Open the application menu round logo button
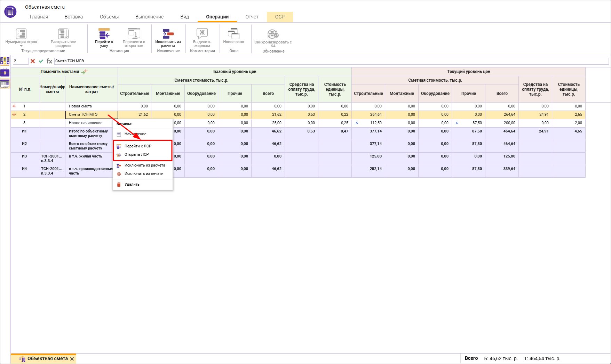Viewport: 611px width, 364px height. pos(10,12)
